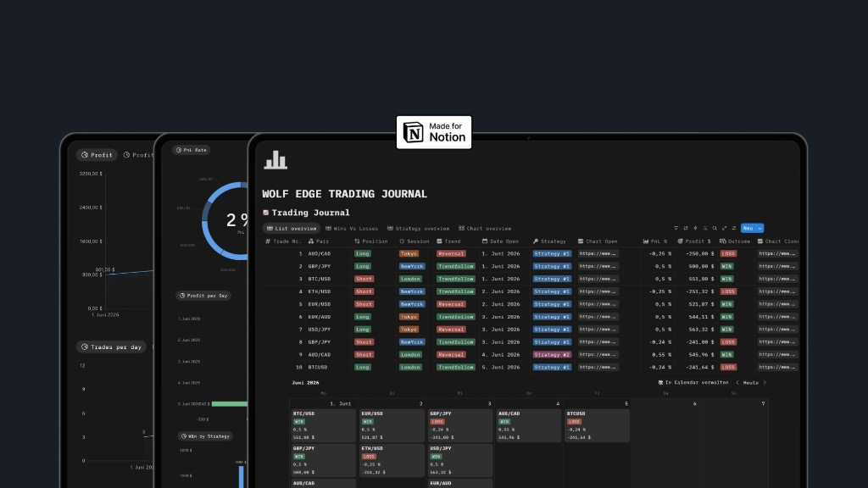Click the Chart Open column header

[x=598, y=241]
